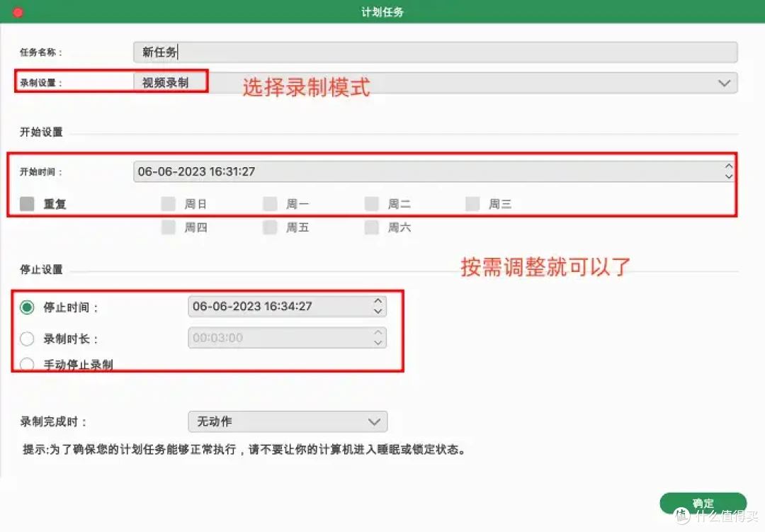765x532 pixels.
Task: Check the 周三 Wednesday checkbox
Action: pos(472,204)
